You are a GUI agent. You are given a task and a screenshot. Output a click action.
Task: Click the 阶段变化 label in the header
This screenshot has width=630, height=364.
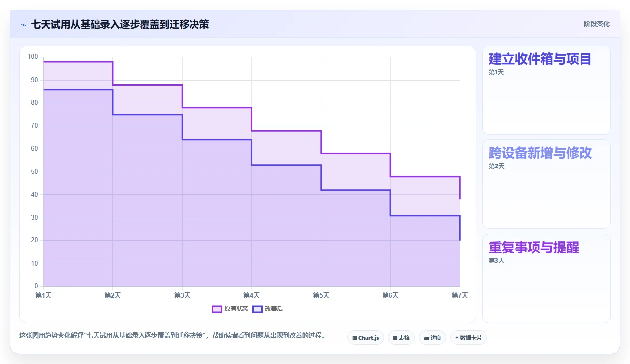[596, 24]
